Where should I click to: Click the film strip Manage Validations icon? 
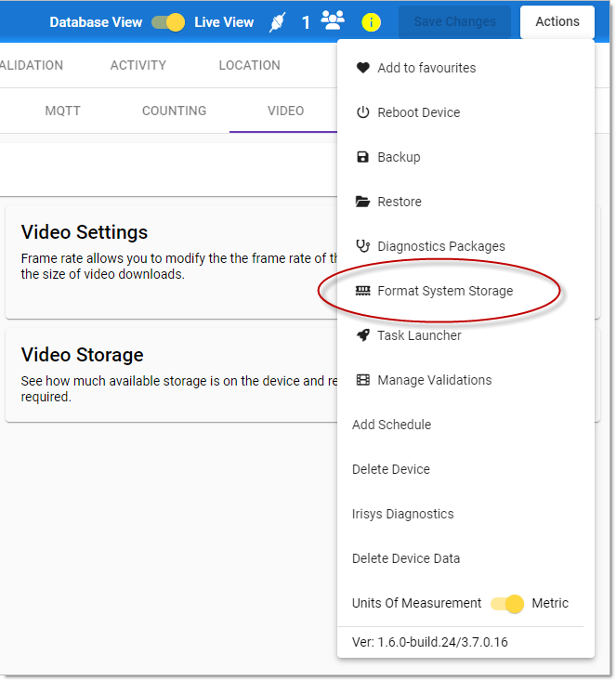point(362,380)
